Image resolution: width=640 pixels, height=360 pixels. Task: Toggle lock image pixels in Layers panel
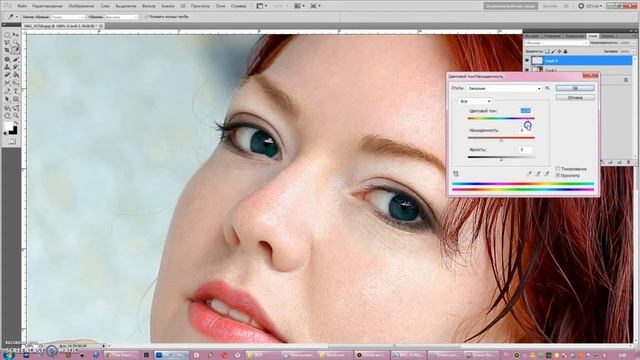coord(553,51)
